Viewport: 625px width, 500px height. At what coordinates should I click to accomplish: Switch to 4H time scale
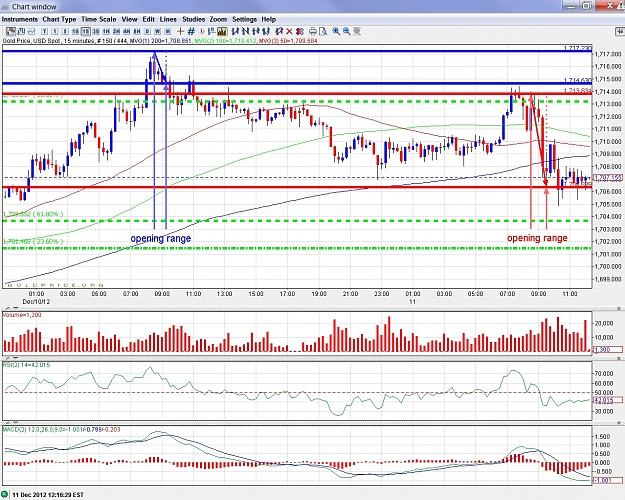pos(127,31)
